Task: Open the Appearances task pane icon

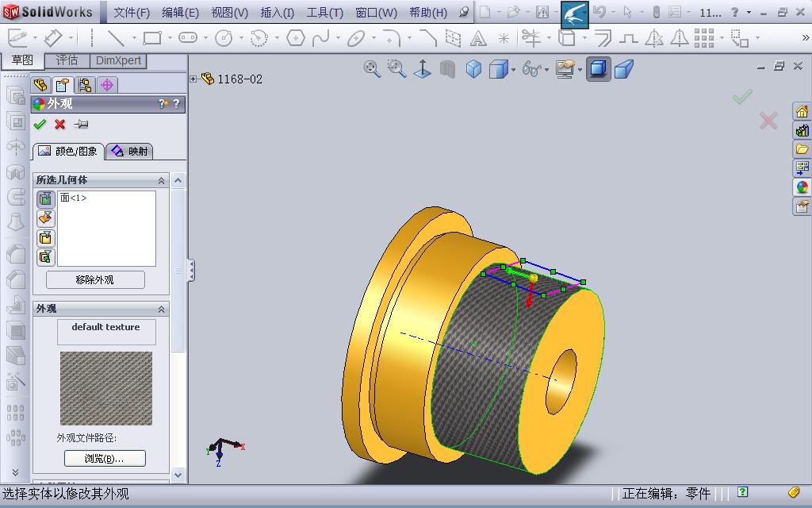Action: click(802, 187)
